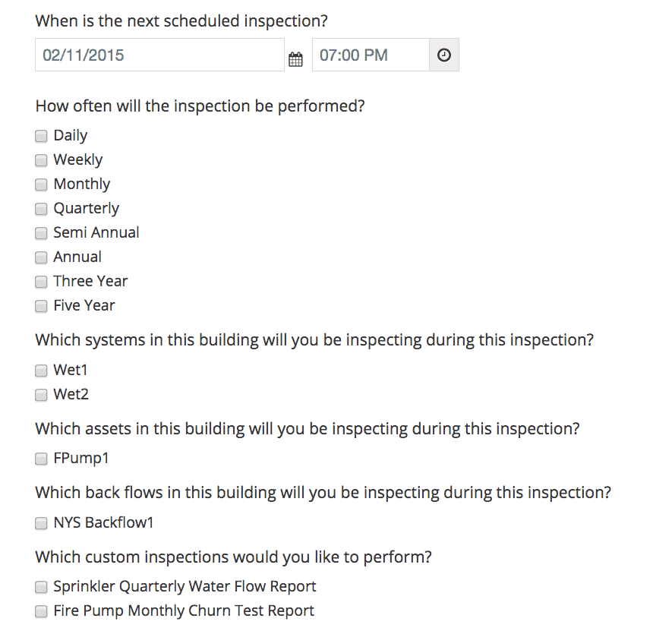Image resolution: width=672 pixels, height=631 pixels.
Task: Select the Monthly checkbox
Action: pyautogui.click(x=41, y=185)
